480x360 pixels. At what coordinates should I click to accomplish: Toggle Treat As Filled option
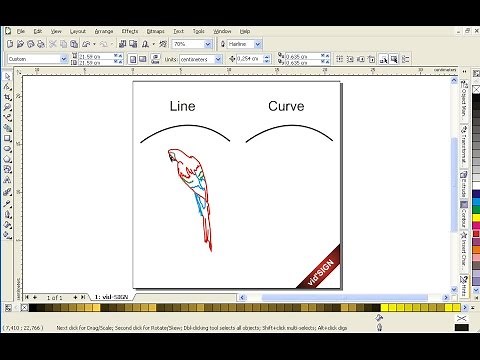394,59
